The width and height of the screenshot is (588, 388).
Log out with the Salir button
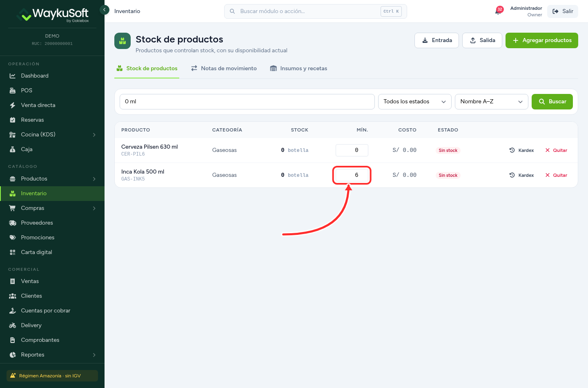click(563, 11)
